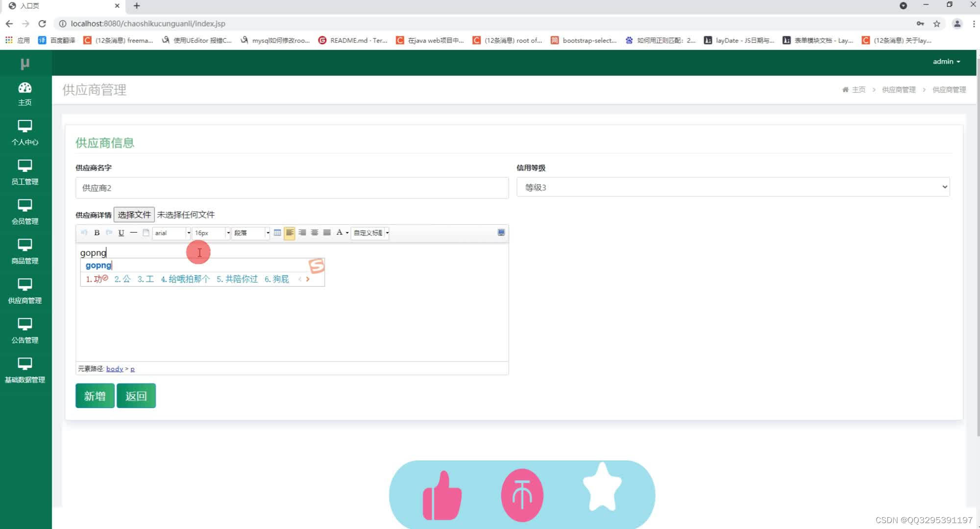Toggle underline formatting in the editor
Screen dimensions: 980x529
[x=121, y=233]
